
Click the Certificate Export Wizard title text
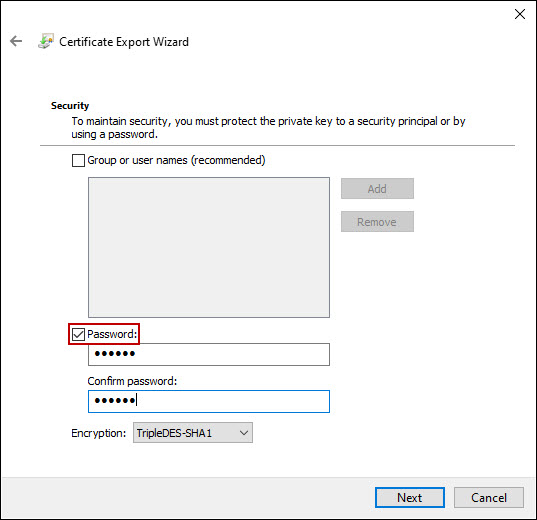(124, 42)
